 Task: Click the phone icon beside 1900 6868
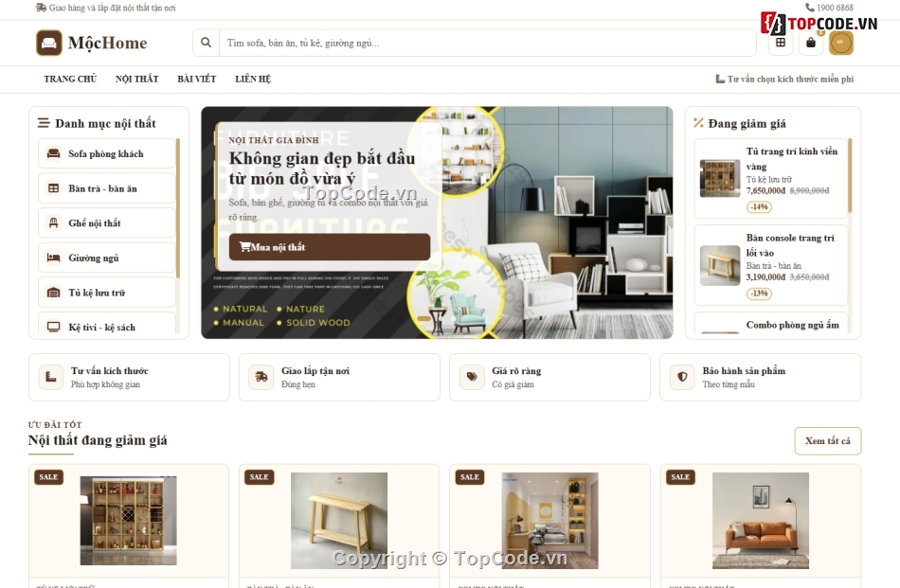809,8
